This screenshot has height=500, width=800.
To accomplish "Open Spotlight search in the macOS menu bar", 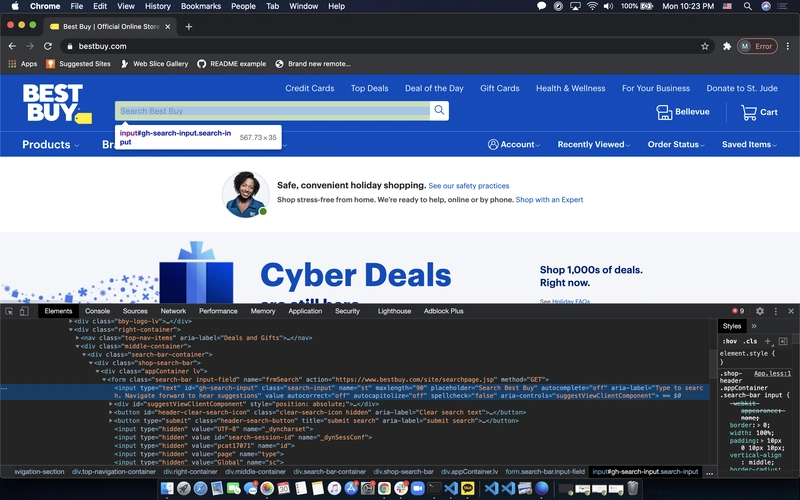I will click(x=747, y=6).
